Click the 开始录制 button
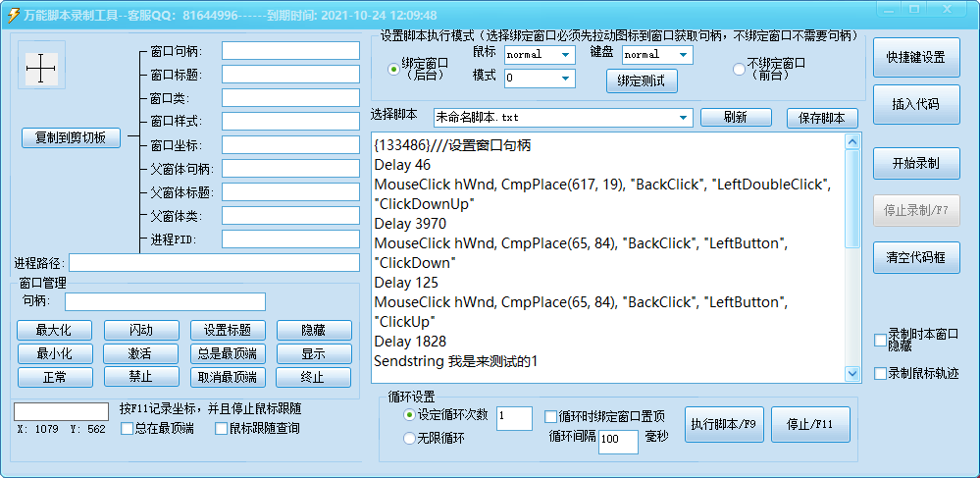This screenshot has height=478, width=980. click(916, 163)
